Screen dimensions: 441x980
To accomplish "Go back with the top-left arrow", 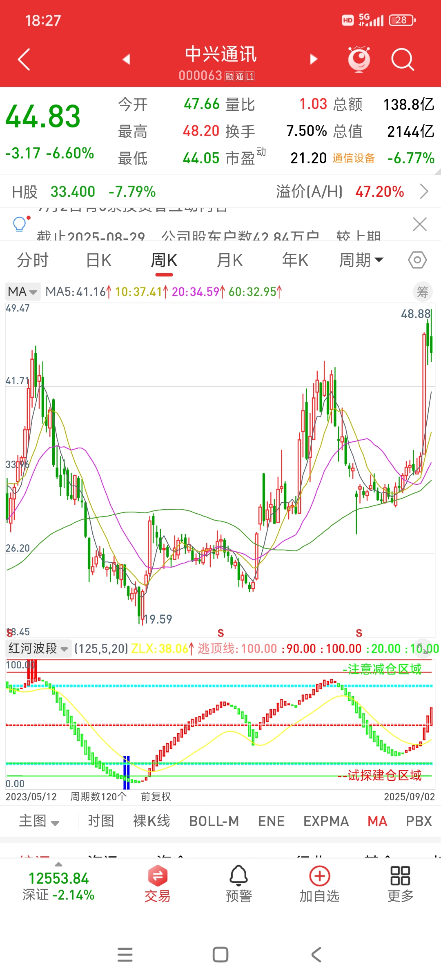I will (x=24, y=60).
